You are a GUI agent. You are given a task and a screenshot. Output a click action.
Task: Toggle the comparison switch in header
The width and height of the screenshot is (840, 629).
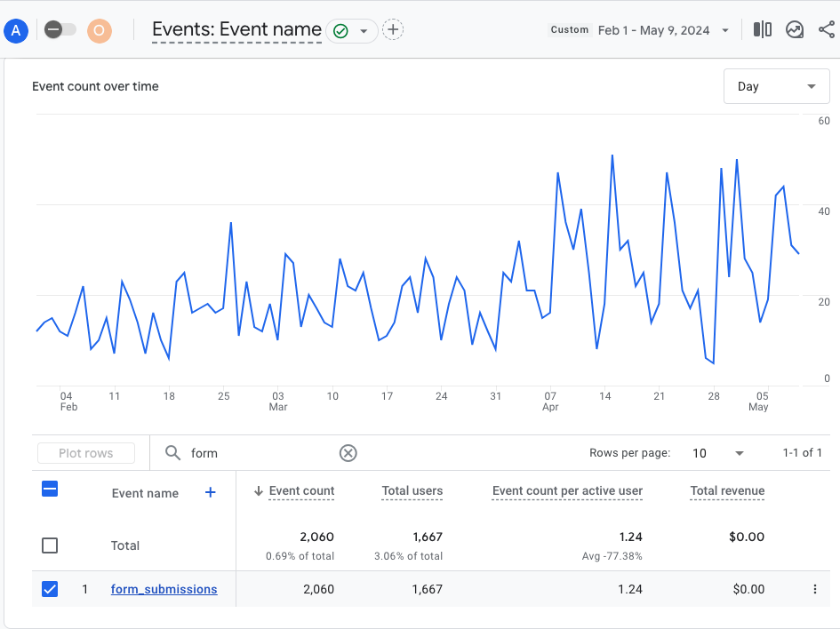click(x=60, y=30)
